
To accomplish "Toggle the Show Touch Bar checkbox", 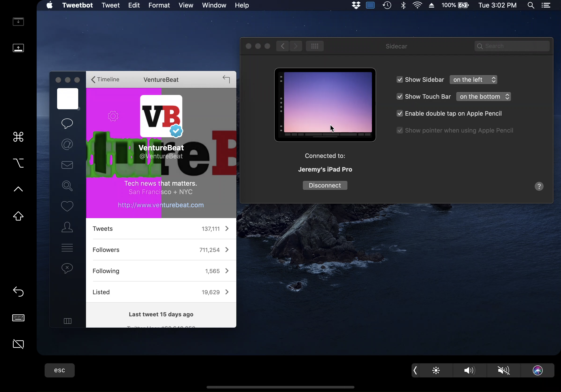I will pos(400,97).
